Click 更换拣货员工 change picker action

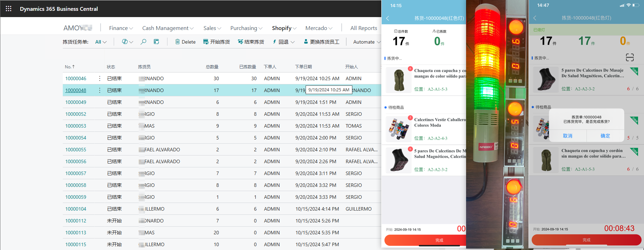click(x=321, y=42)
